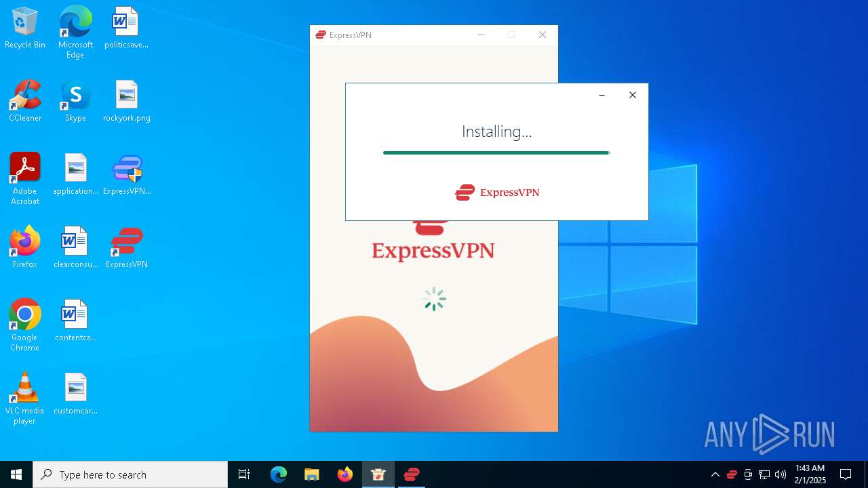The image size is (868, 488).
Task: Open the clock and date flyout
Action: (810, 474)
